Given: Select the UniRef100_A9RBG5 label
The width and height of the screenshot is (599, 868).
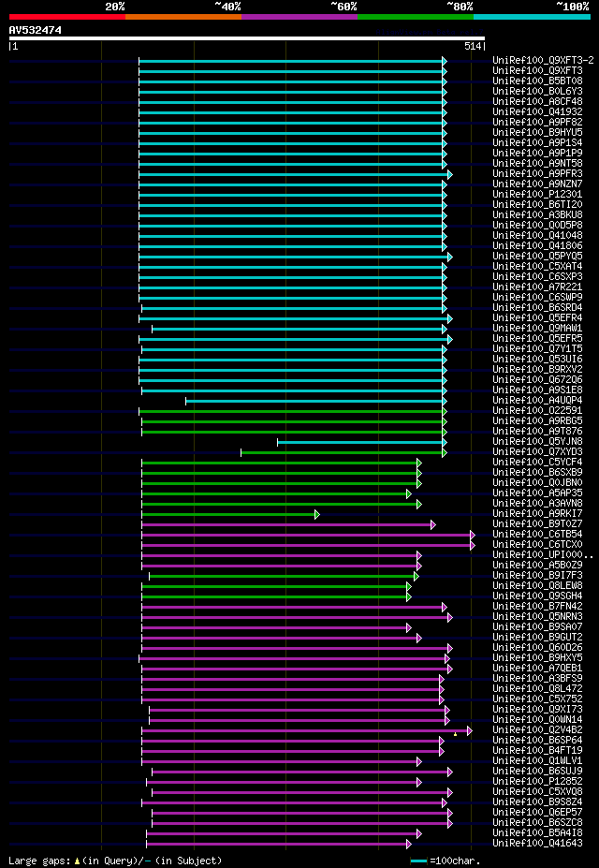Looking at the screenshot, I should coord(537,421).
